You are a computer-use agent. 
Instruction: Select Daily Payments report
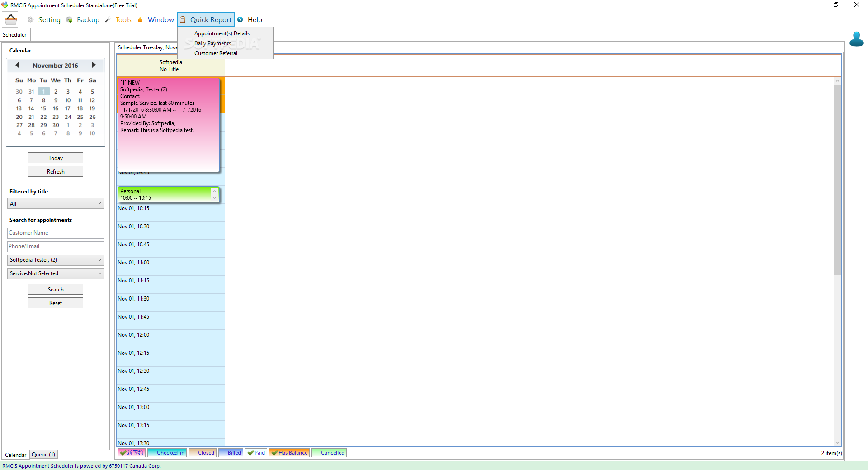click(x=212, y=43)
